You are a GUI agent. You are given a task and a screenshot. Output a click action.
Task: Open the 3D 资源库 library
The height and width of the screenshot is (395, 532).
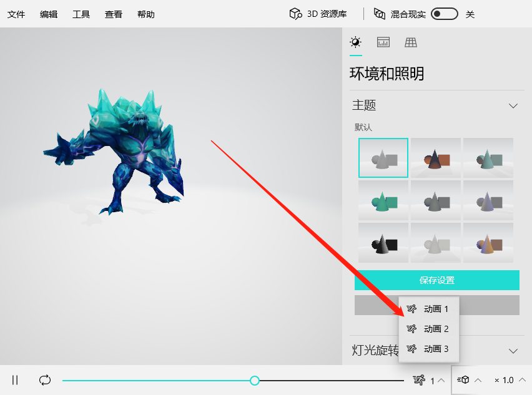pos(318,14)
